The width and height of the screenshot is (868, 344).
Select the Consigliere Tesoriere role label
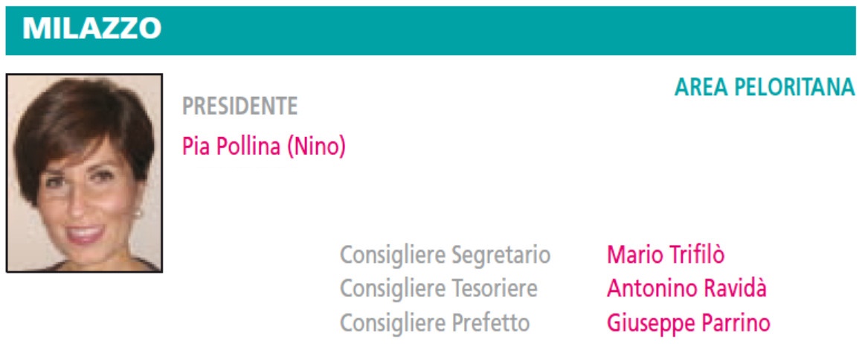click(x=438, y=289)
